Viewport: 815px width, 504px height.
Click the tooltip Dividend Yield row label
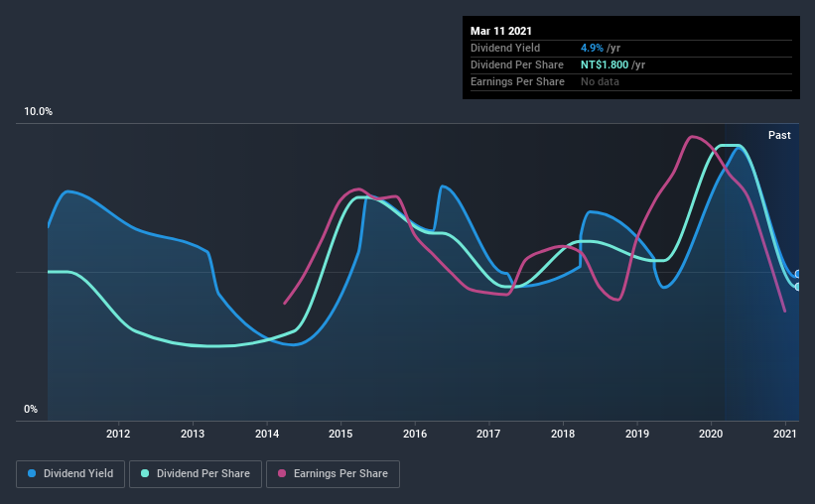505,48
